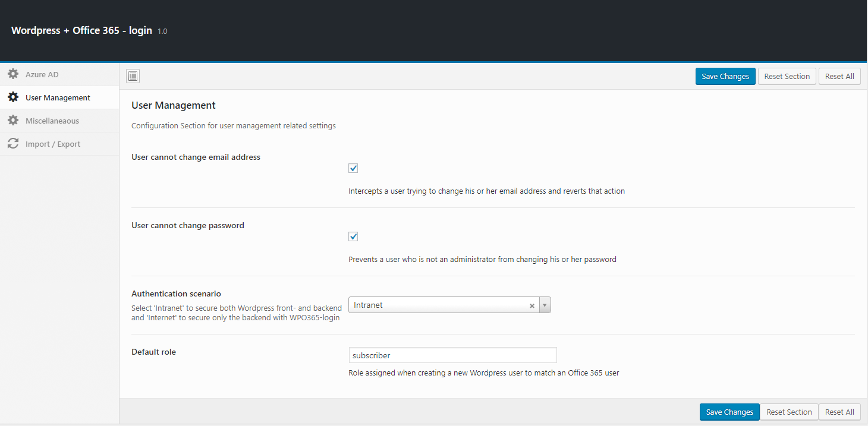This screenshot has width=868, height=426.
Task: Open the Azure AD section
Action: [x=59, y=74]
